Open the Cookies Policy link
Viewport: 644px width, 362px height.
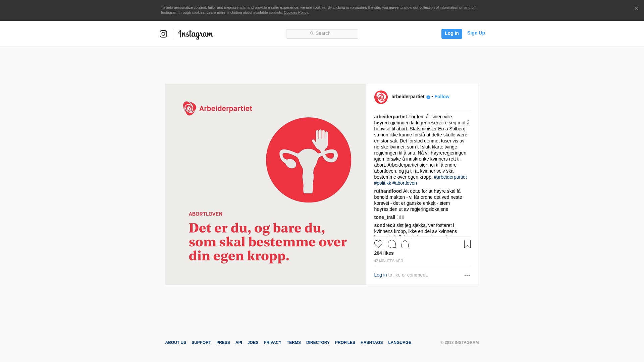click(296, 12)
